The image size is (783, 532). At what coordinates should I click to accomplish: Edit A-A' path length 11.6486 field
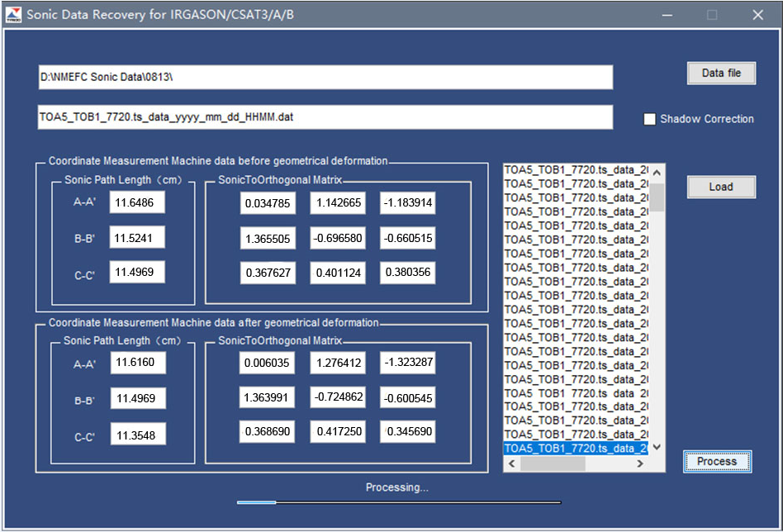(x=138, y=202)
